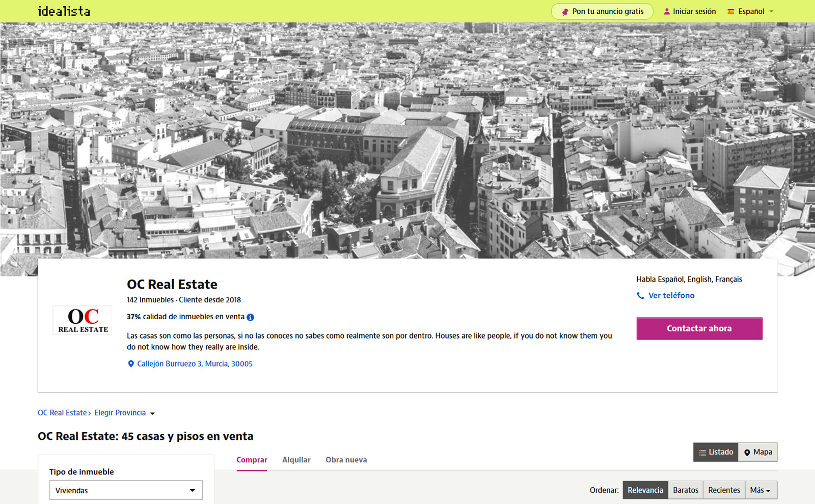Click the 142 Inmuebles text

pos(150,300)
